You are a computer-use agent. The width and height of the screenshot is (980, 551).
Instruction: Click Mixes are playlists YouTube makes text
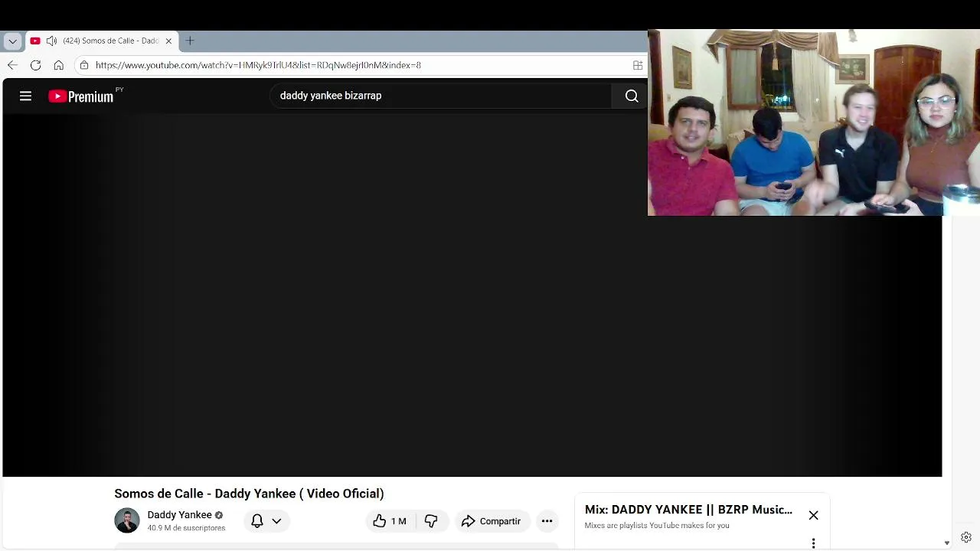pos(657,526)
